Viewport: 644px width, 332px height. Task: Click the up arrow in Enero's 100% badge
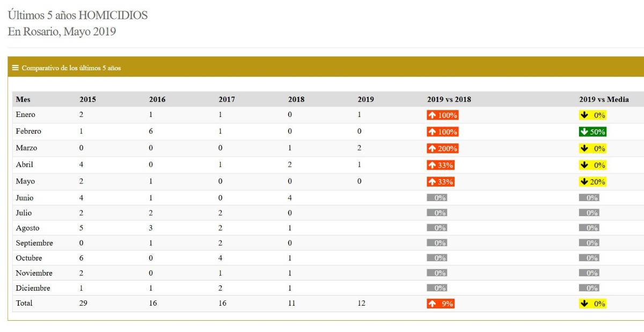pyautogui.click(x=432, y=115)
